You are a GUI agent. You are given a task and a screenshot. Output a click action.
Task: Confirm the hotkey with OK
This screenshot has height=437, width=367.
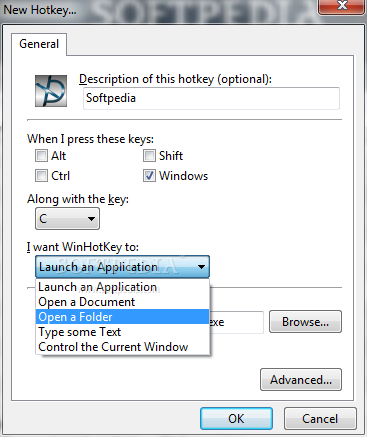tap(236, 419)
